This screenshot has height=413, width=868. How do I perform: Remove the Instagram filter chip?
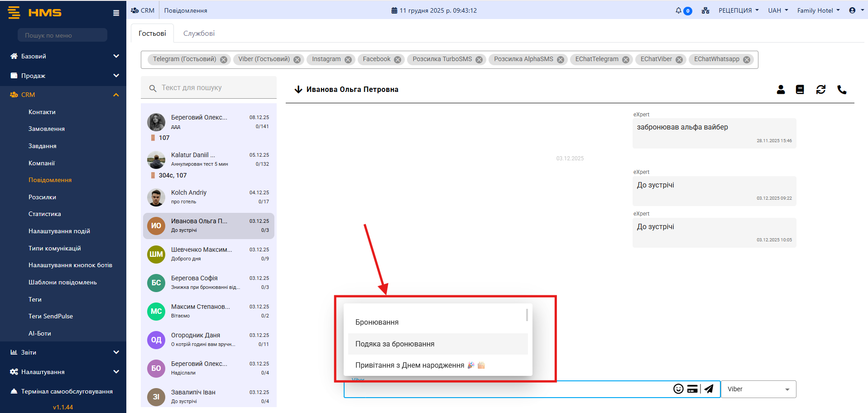pos(348,60)
